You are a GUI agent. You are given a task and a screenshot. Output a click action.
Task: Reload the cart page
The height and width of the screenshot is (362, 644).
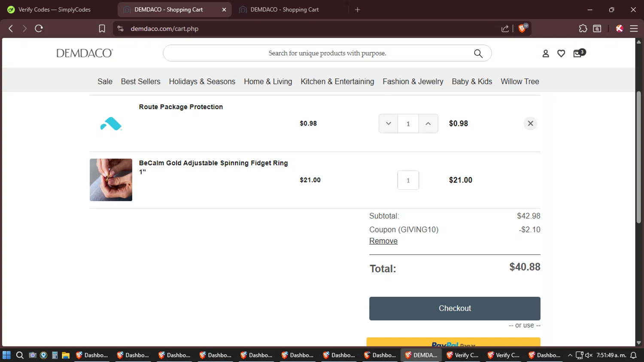click(39, 28)
